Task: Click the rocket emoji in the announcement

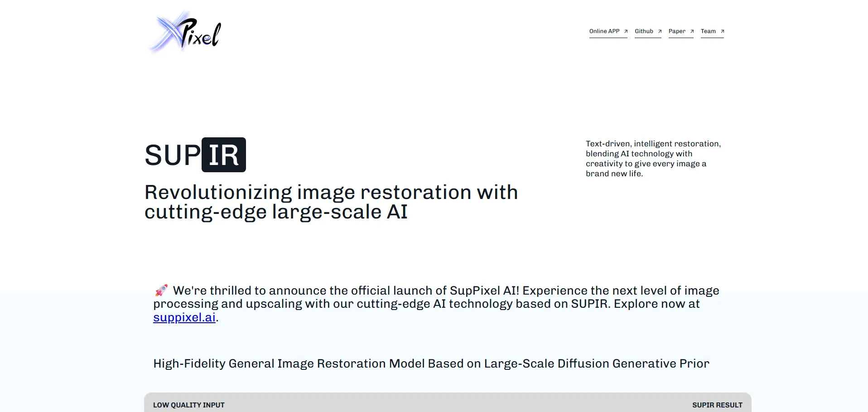Action: [x=161, y=290]
